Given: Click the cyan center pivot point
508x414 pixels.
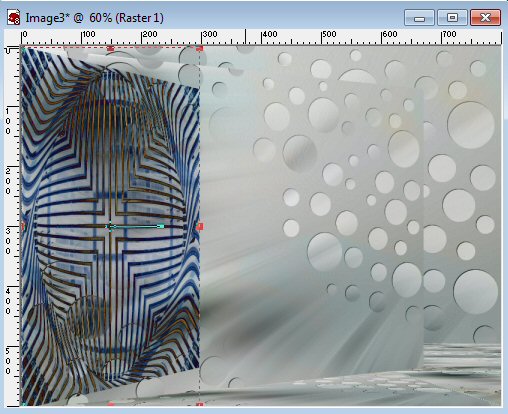Looking at the screenshot, I should point(111,227).
